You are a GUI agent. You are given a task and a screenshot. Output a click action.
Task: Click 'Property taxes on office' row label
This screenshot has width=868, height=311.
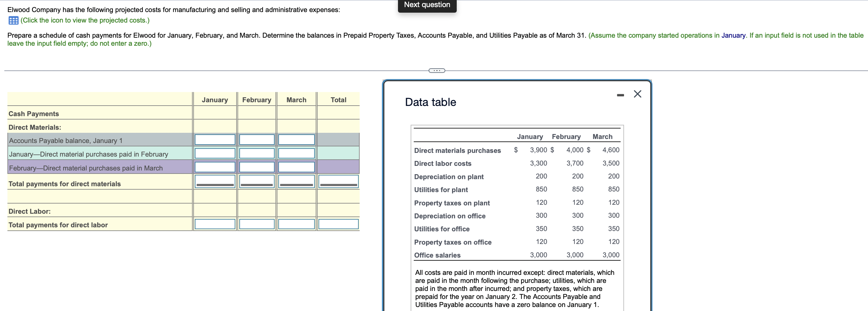(452, 242)
